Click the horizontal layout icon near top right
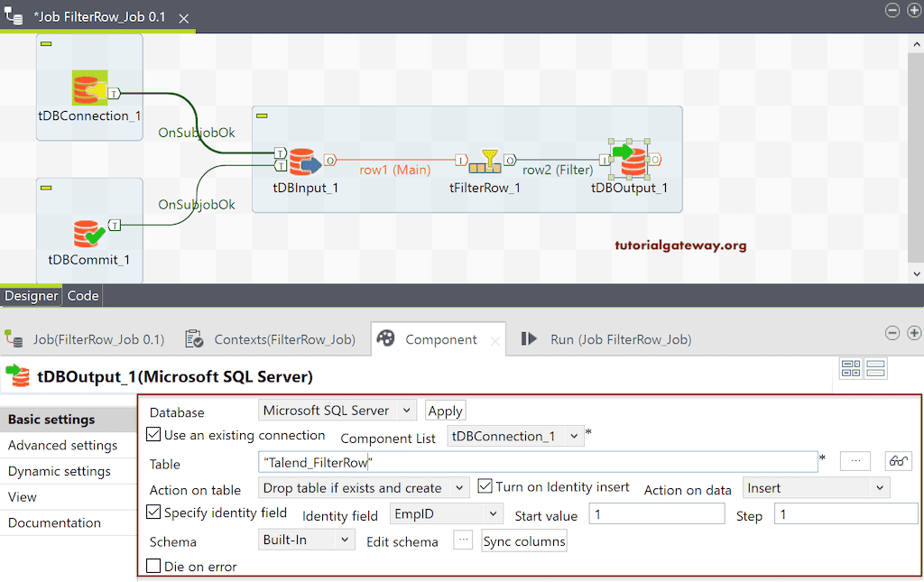 [x=849, y=367]
